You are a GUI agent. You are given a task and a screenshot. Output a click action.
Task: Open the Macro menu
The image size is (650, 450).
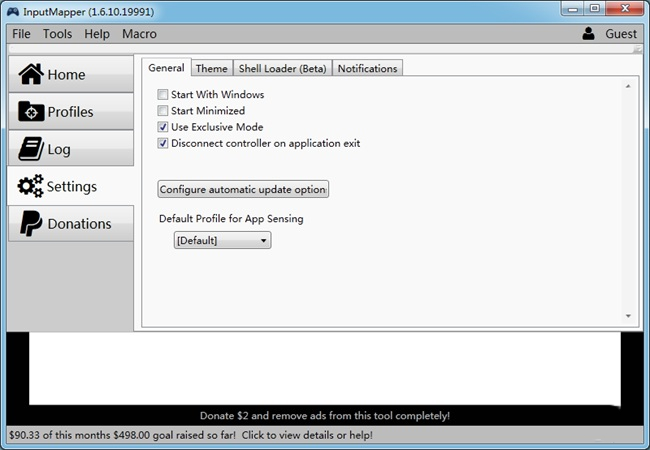coord(139,34)
